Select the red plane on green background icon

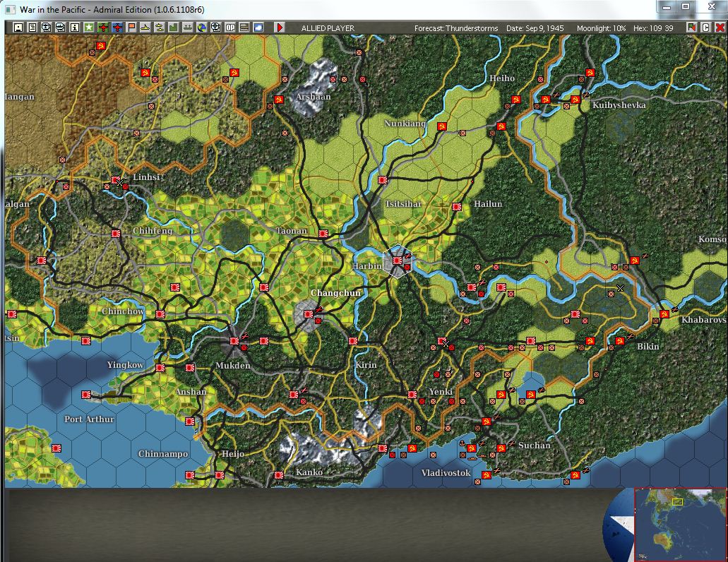(x=102, y=28)
